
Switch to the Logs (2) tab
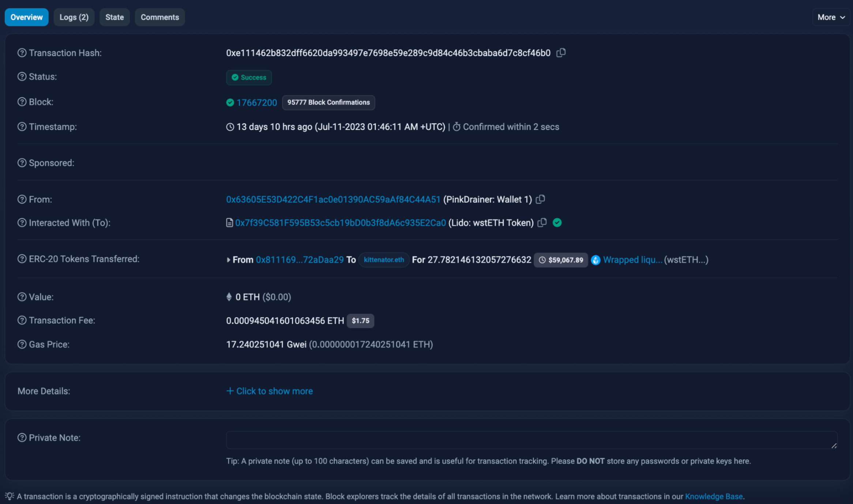[x=74, y=17]
